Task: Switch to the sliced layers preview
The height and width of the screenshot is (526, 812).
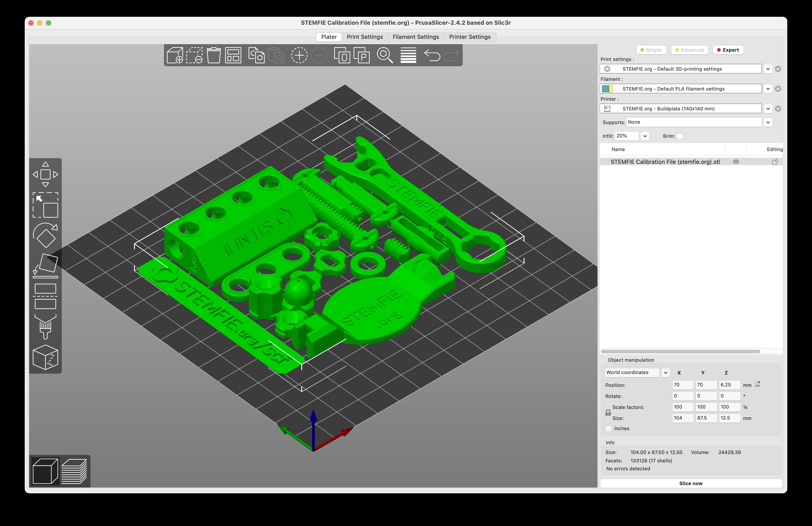Action: tap(74, 471)
